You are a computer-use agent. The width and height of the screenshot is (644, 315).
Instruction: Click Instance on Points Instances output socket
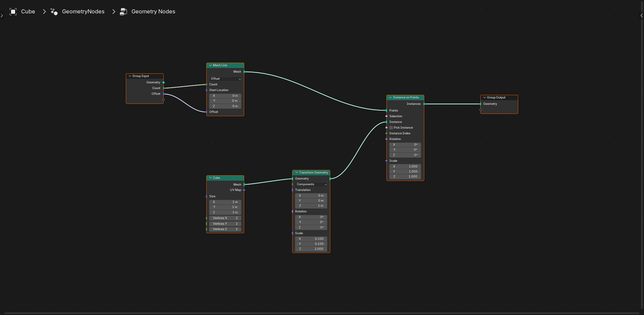pyautogui.click(x=424, y=104)
